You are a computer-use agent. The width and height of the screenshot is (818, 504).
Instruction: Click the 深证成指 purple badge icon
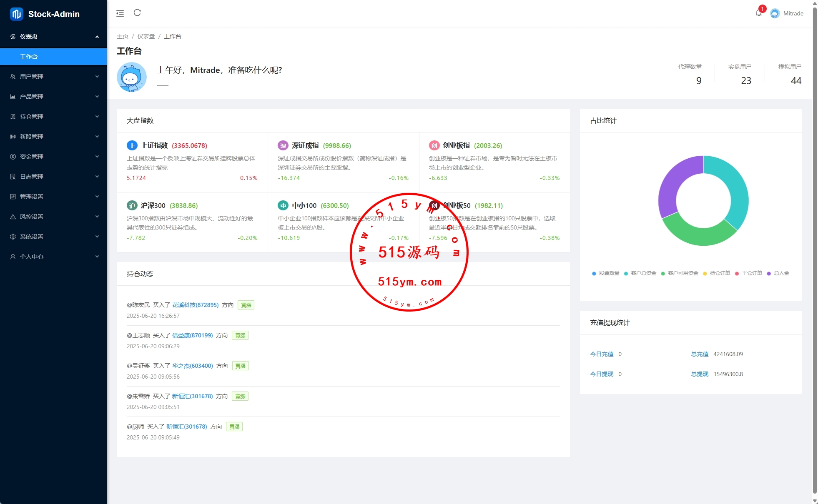(283, 145)
